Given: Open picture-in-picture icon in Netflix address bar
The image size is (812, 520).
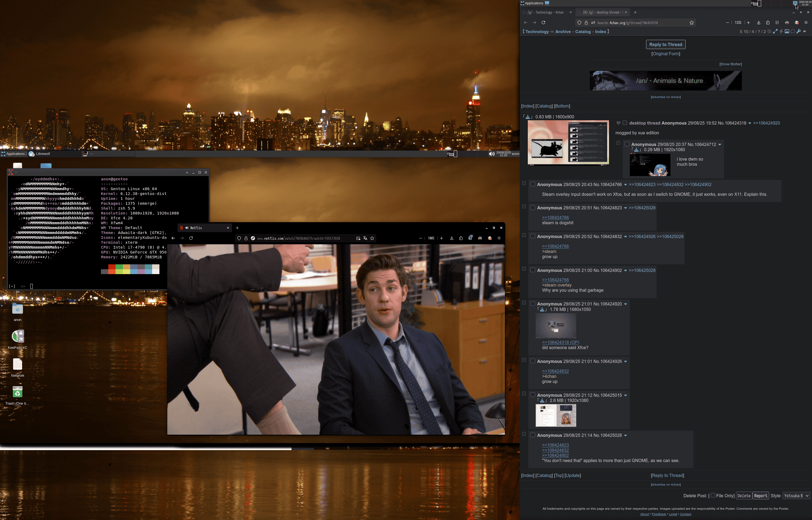Looking at the screenshot, I should [x=358, y=238].
